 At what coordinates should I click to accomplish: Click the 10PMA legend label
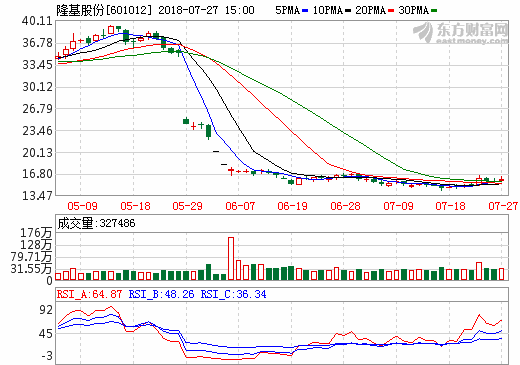pos(328,10)
